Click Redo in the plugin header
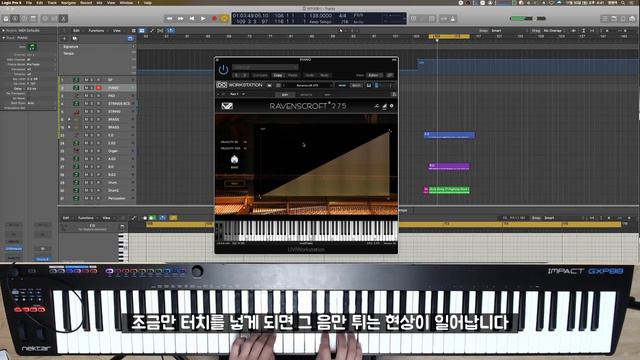Screen dimensions: 640x360 324,75
